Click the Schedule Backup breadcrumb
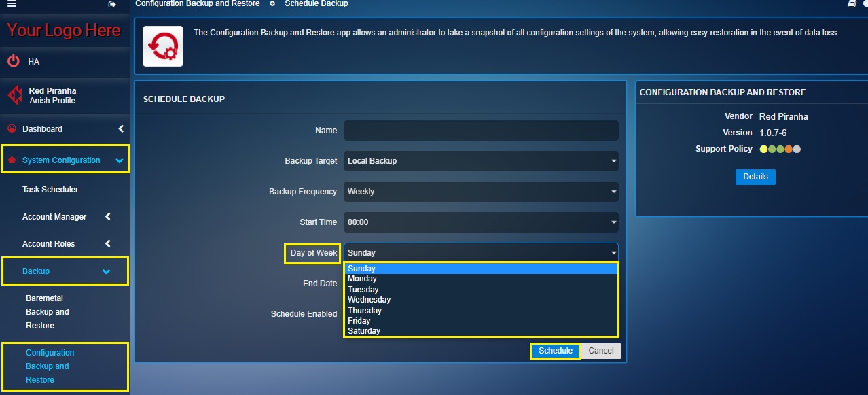This screenshot has width=868, height=395. click(317, 4)
